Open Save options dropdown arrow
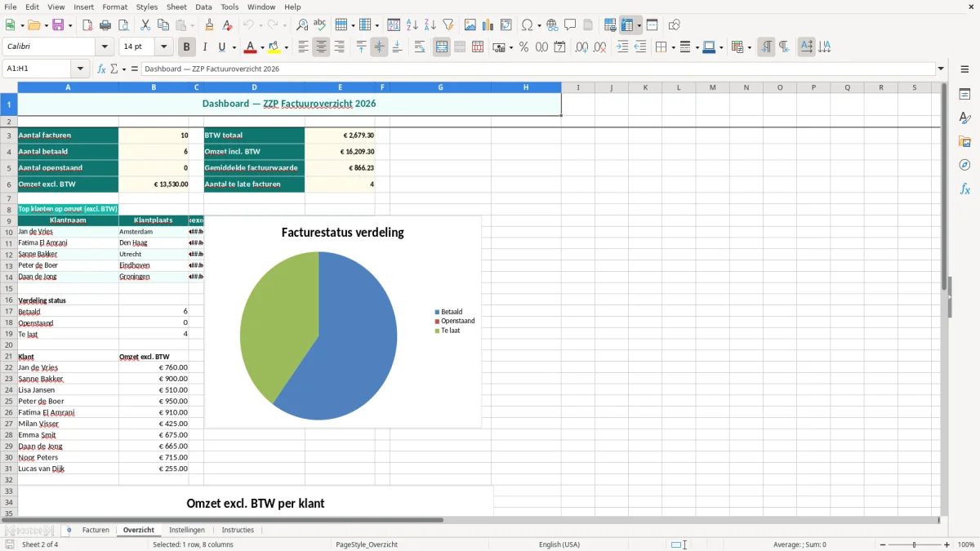 click(x=70, y=25)
